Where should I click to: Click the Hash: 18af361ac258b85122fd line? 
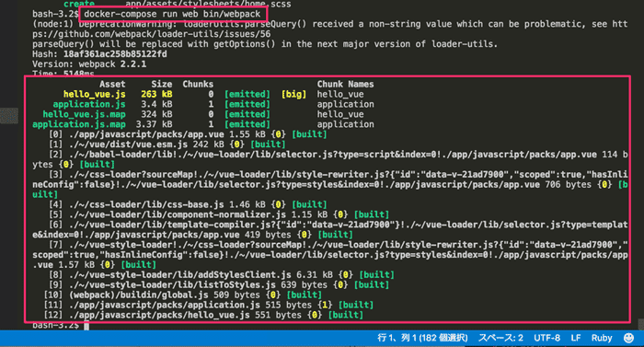[x=99, y=54]
